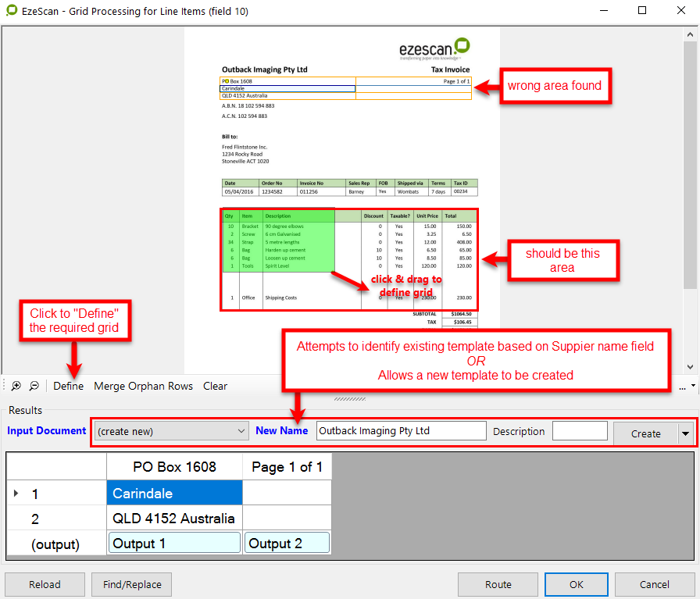Open the Output 1 column dropdown

(173, 544)
